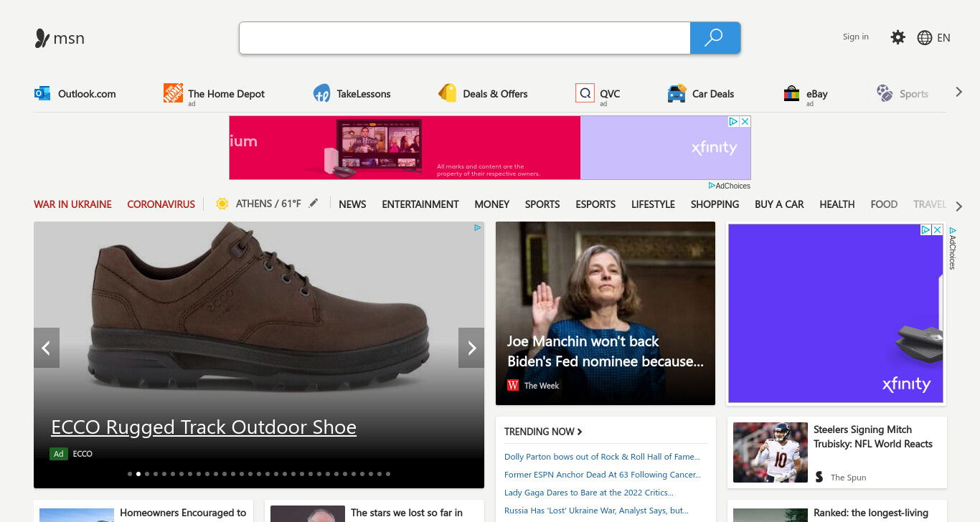The image size is (980, 522).
Task: Click AdChoices icon on top banner
Action: pos(734,122)
